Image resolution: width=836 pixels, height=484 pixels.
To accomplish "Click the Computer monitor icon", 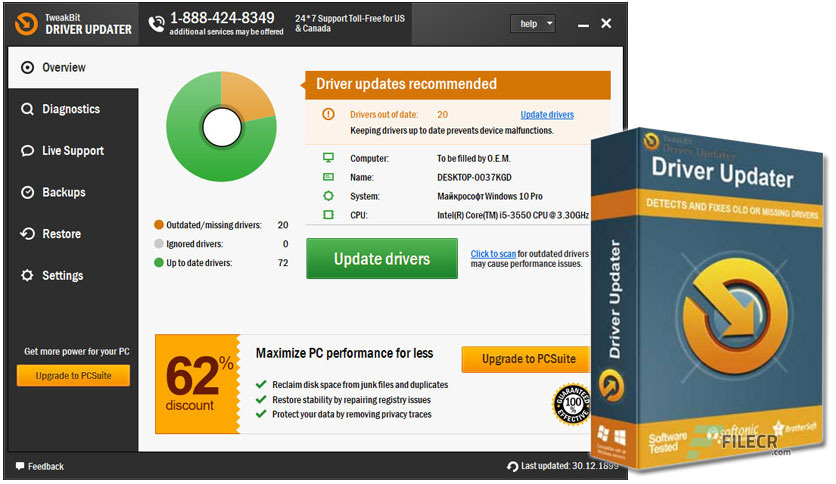I will tap(328, 158).
